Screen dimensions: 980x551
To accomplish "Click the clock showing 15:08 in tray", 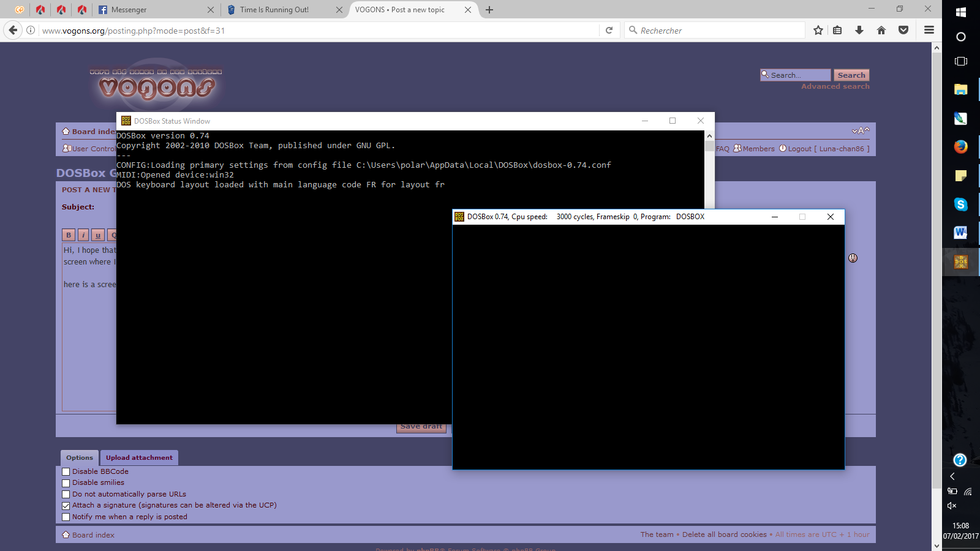I will pyautogui.click(x=961, y=525).
